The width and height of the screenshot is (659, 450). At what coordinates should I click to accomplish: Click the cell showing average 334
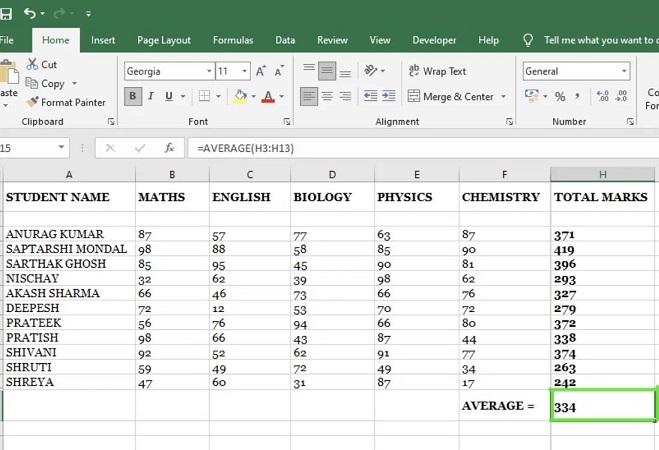(603, 405)
